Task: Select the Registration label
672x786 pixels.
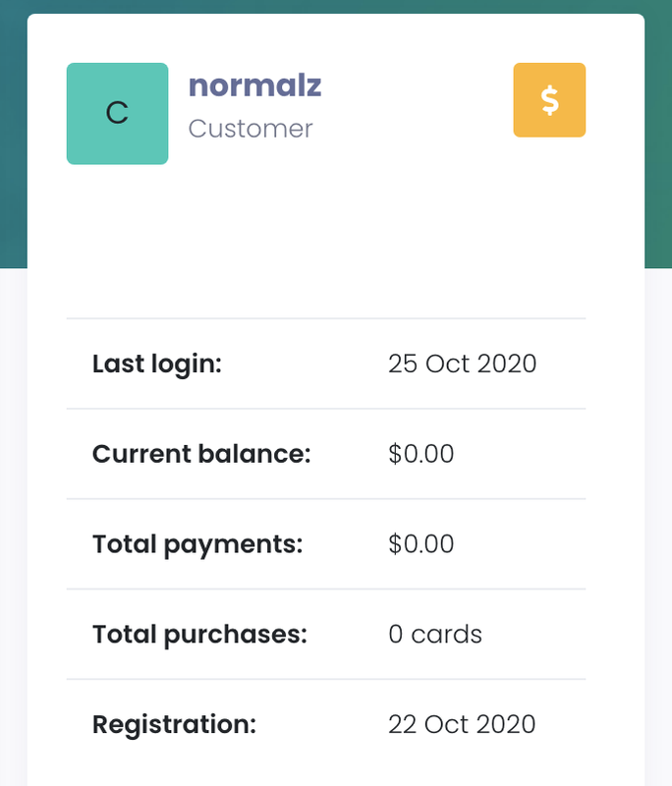Action: pyautogui.click(x=174, y=725)
